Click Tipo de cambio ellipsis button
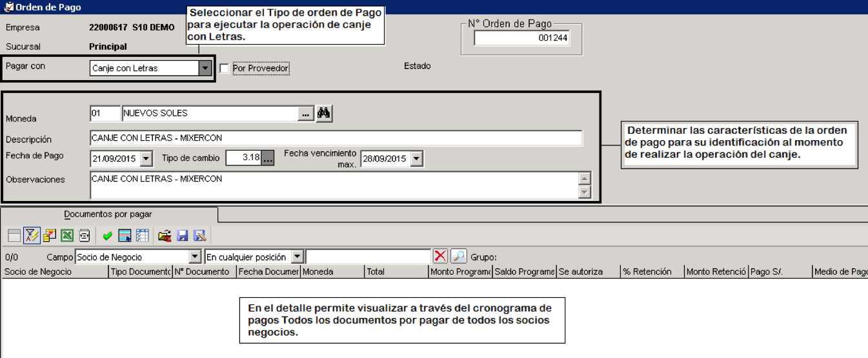 pyautogui.click(x=268, y=158)
